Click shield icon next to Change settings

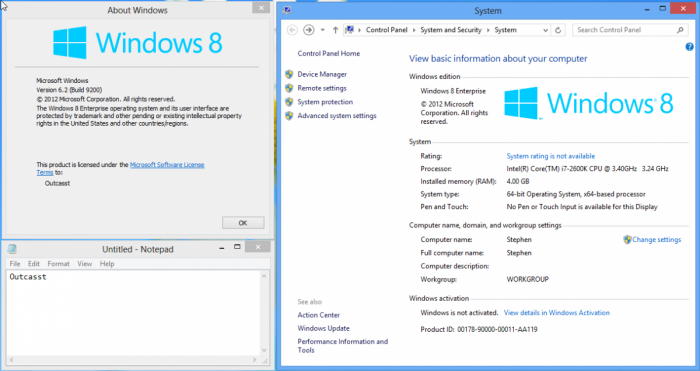(x=627, y=240)
